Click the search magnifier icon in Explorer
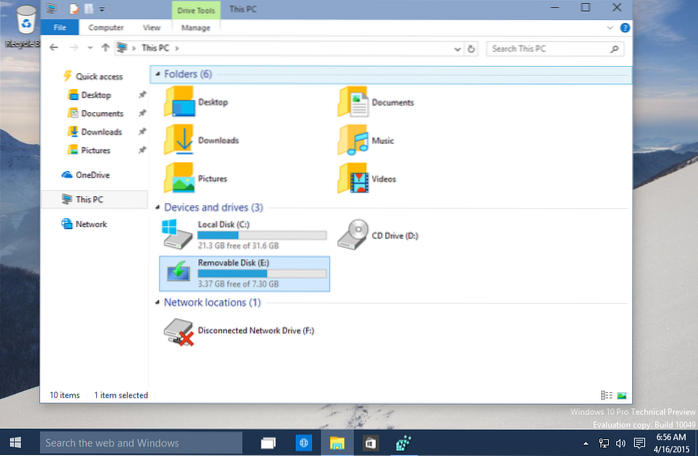The width and height of the screenshot is (698, 456). click(x=614, y=49)
